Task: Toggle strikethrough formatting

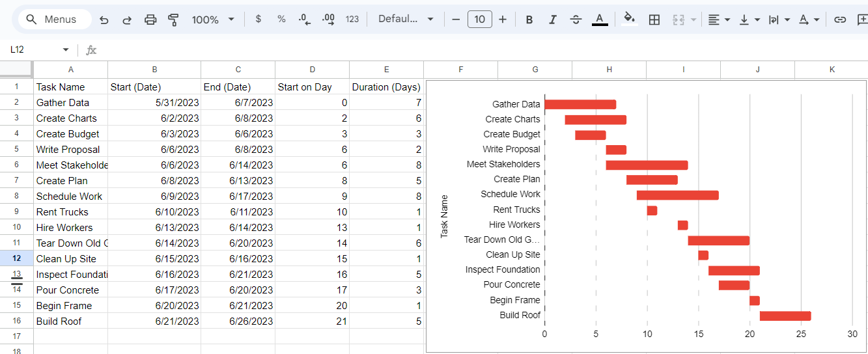Action: [576, 20]
